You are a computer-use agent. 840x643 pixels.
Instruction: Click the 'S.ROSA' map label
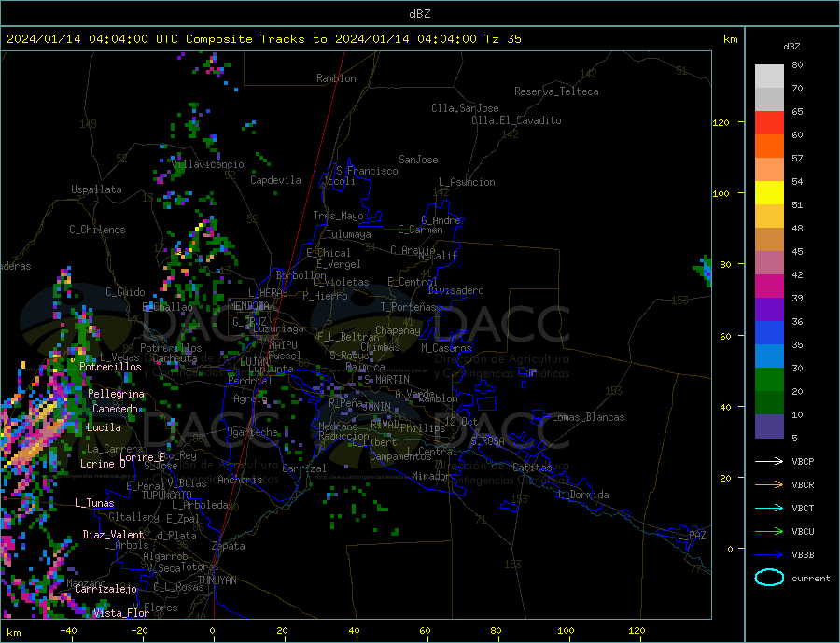[x=487, y=441]
